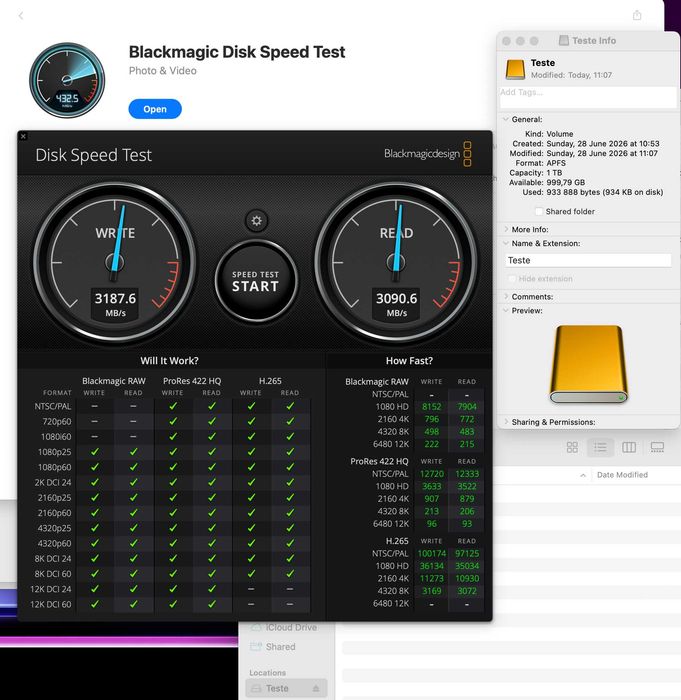Toggle Shared folder checkbox
The height and width of the screenshot is (700, 681).
pos(539,211)
